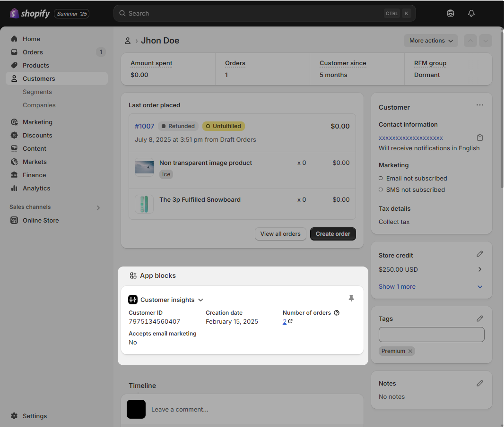Click the View all orders button

pyautogui.click(x=280, y=234)
